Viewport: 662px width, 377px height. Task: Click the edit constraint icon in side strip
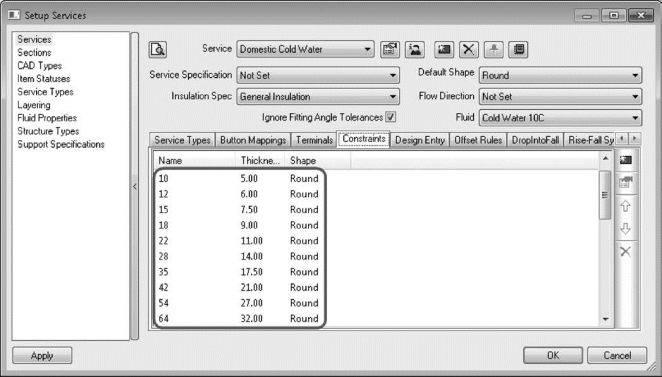tap(626, 182)
